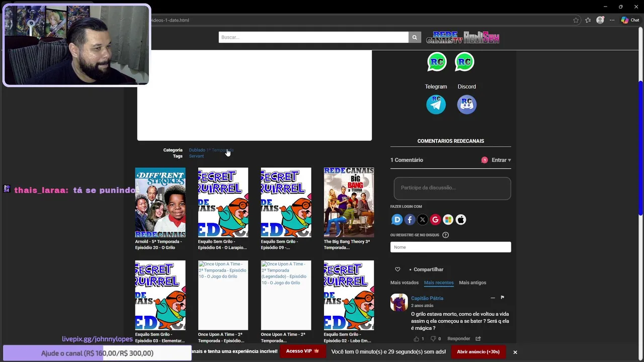Click the Participe da discussão comment box
644x362 pixels.
click(x=452, y=188)
